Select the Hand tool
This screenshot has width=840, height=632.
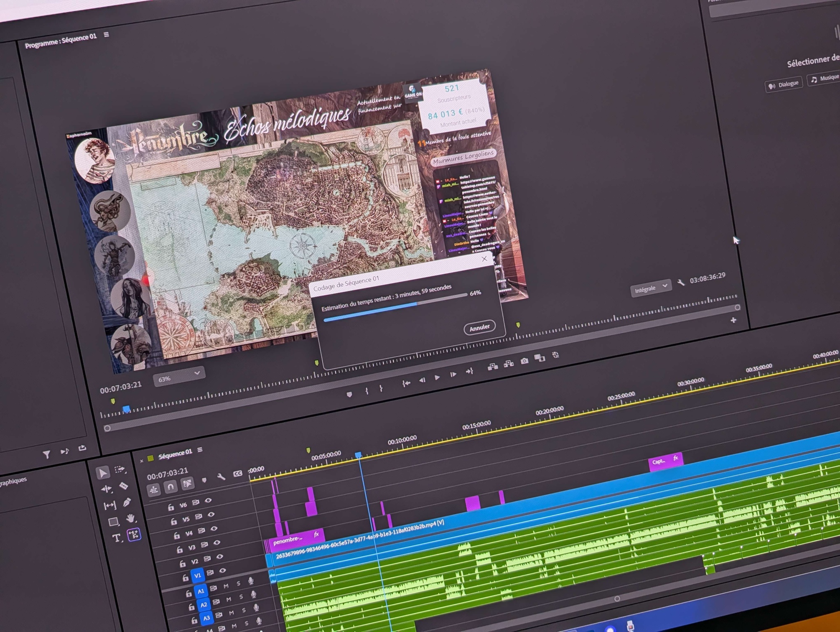click(130, 518)
